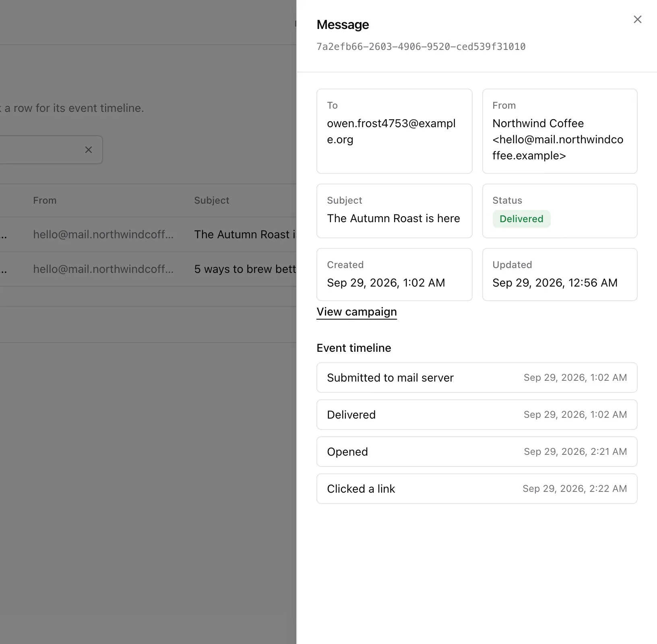Select the Opened timeline event
657x644 pixels.
pyautogui.click(x=477, y=452)
